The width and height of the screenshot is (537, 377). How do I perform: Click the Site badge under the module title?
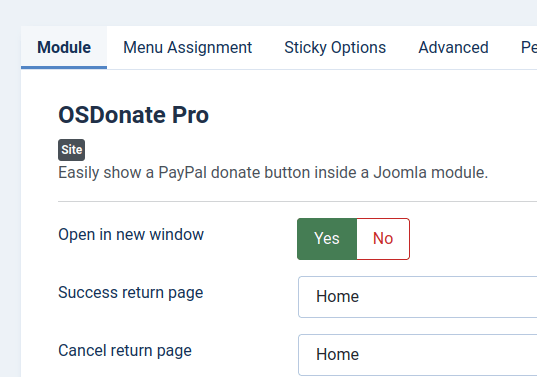coord(72,150)
